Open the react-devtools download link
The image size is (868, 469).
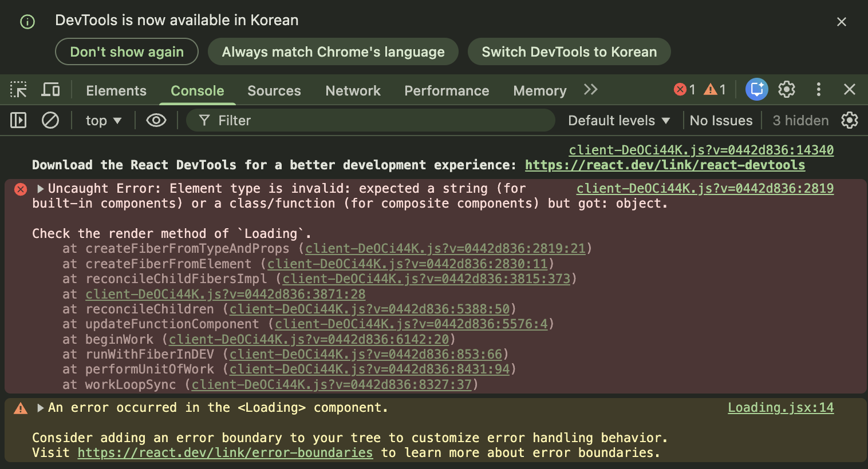point(665,165)
